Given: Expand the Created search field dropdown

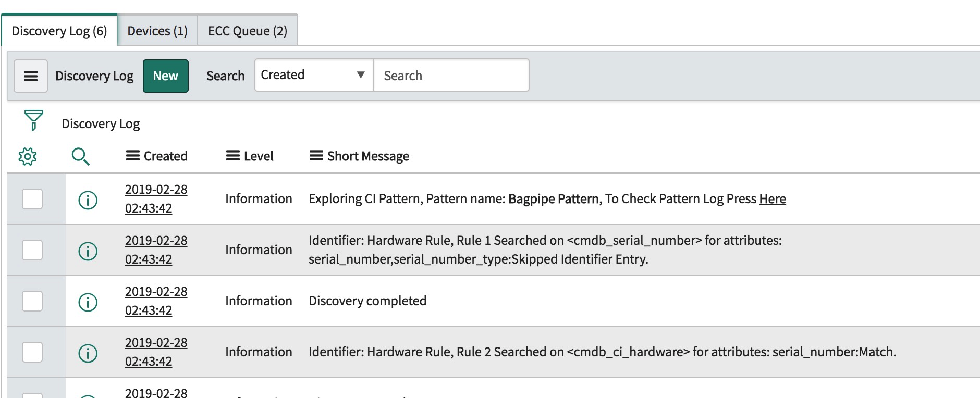Looking at the screenshot, I should (314, 75).
